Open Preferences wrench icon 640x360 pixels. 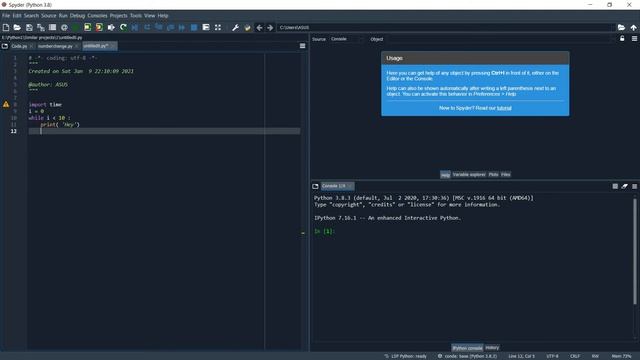[235, 27]
